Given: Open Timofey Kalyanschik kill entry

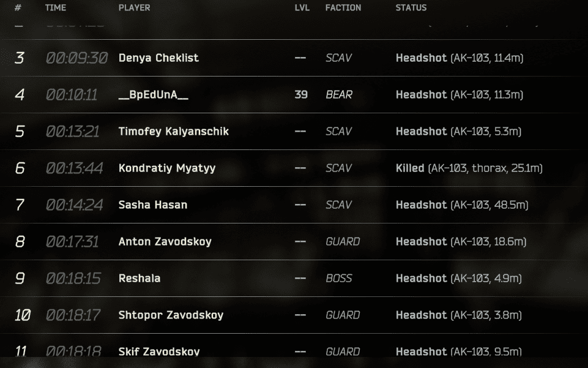Looking at the screenshot, I should (x=174, y=131).
